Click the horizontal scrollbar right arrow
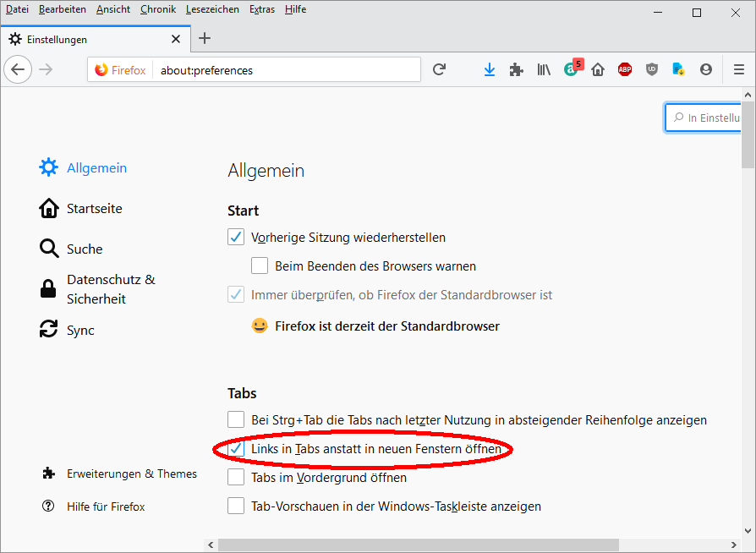Viewport: 756px width, 553px height. click(x=734, y=545)
